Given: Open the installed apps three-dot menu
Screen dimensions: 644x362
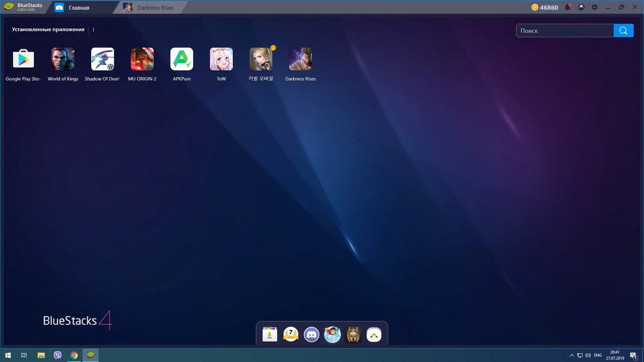Looking at the screenshot, I should 93,30.
